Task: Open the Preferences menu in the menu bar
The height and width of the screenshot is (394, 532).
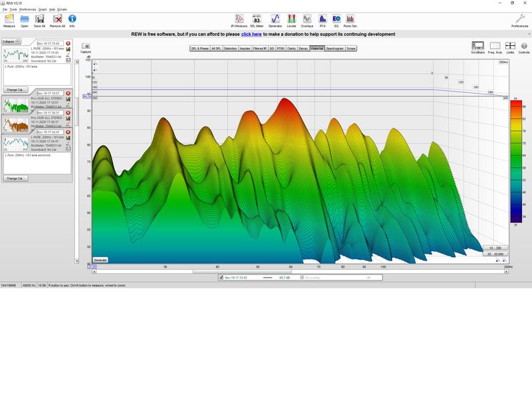Action: click(27, 9)
